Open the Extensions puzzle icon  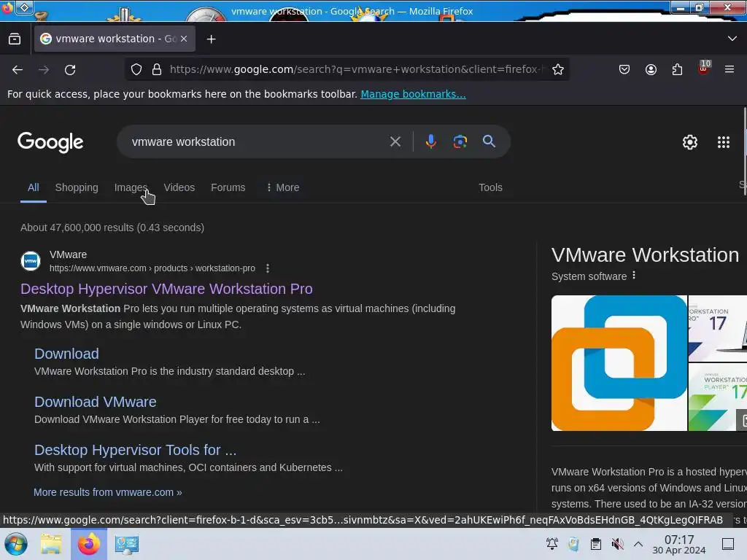(677, 69)
